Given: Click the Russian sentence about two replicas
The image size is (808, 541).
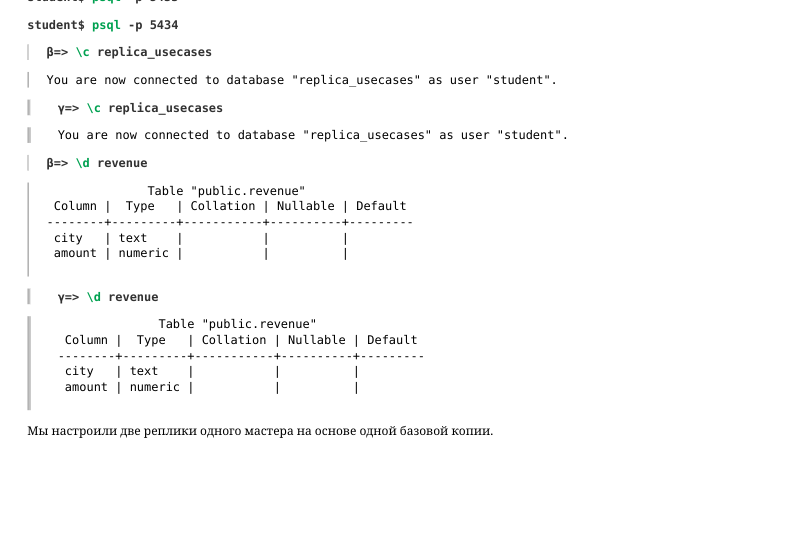Looking at the screenshot, I should (260, 431).
